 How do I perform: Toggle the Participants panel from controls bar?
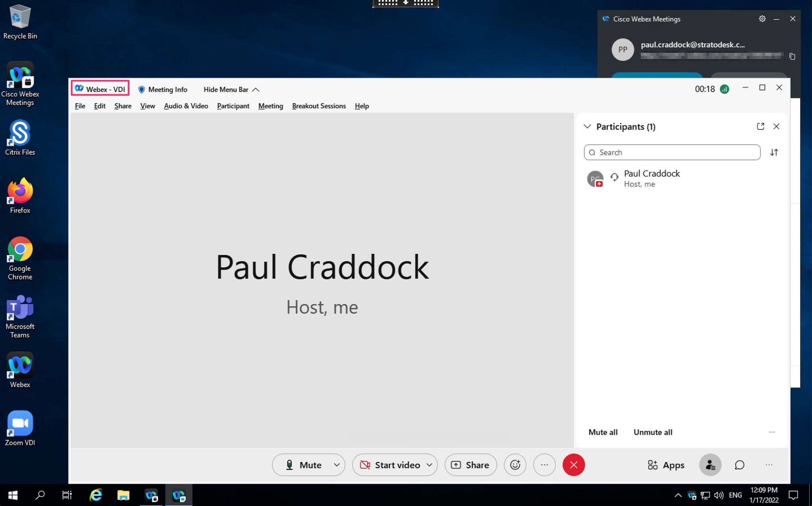click(x=710, y=465)
